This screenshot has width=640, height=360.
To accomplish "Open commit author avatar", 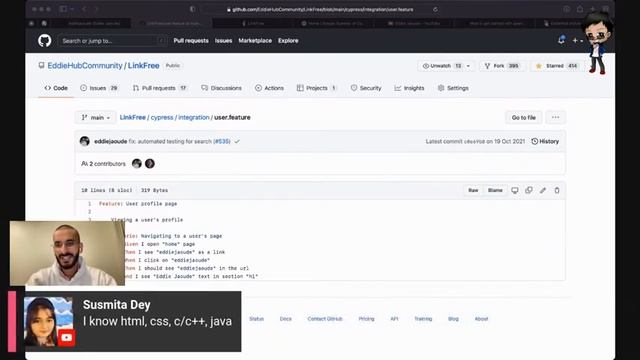I will point(85,141).
